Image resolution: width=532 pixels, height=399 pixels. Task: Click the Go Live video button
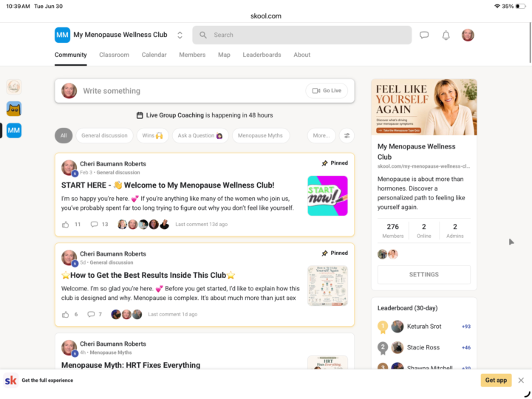327,91
